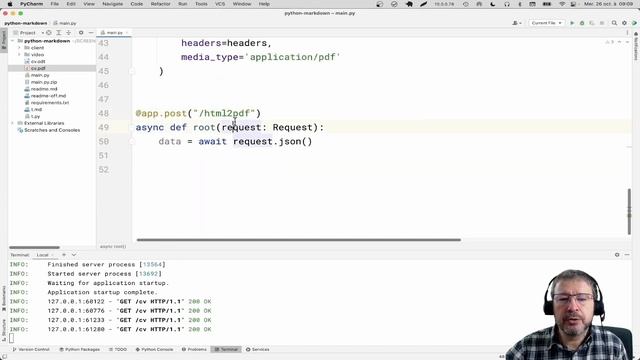This screenshot has width=640, height=360.
Task: Toggle Structure side tool window
Action: click(x=4, y=330)
